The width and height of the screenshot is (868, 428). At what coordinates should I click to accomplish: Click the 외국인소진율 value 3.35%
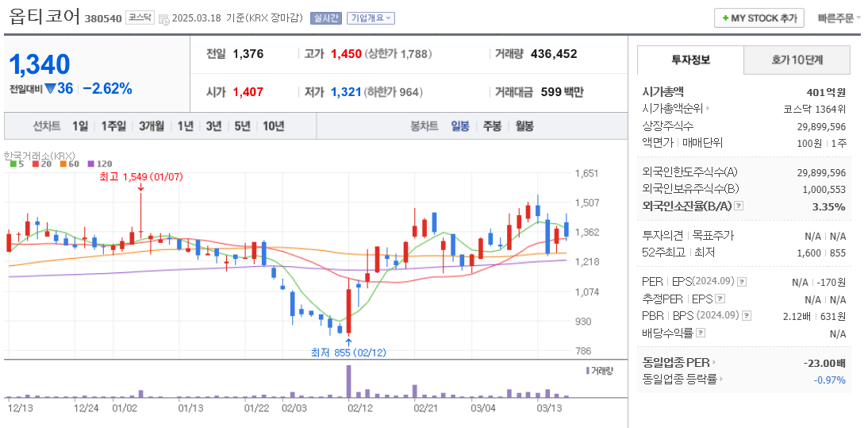[x=828, y=207]
